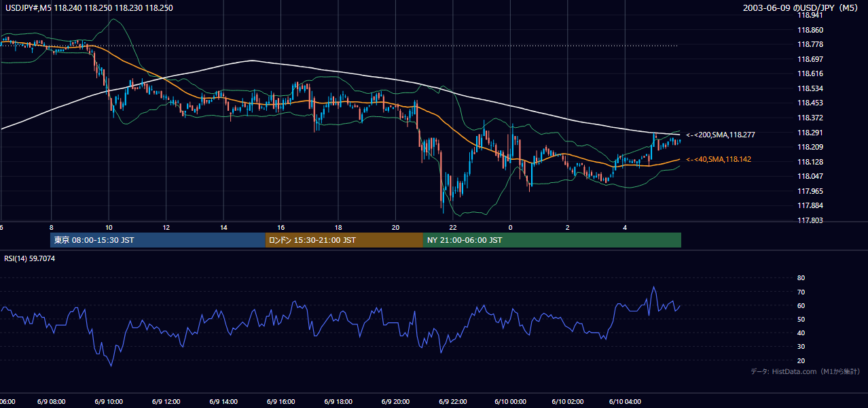Click price axis value 118.372
The image size is (868, 408).
811,118
